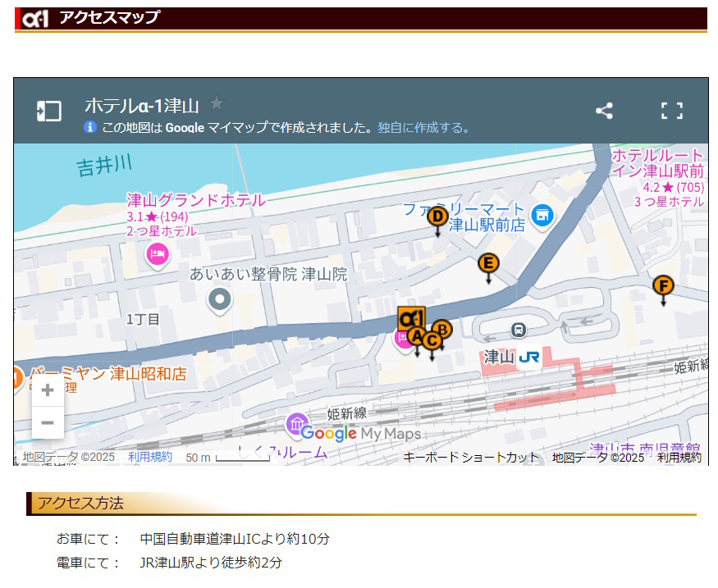The height and width of the screenshot is (588, 718).
Task: Select map marker A
Action: [x=416, y=337]
